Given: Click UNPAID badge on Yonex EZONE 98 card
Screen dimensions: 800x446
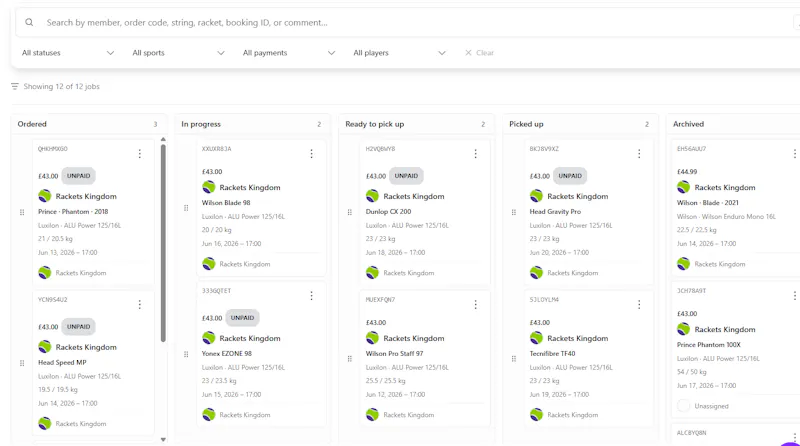Looking at the screenshot, I should pos(242,317).
